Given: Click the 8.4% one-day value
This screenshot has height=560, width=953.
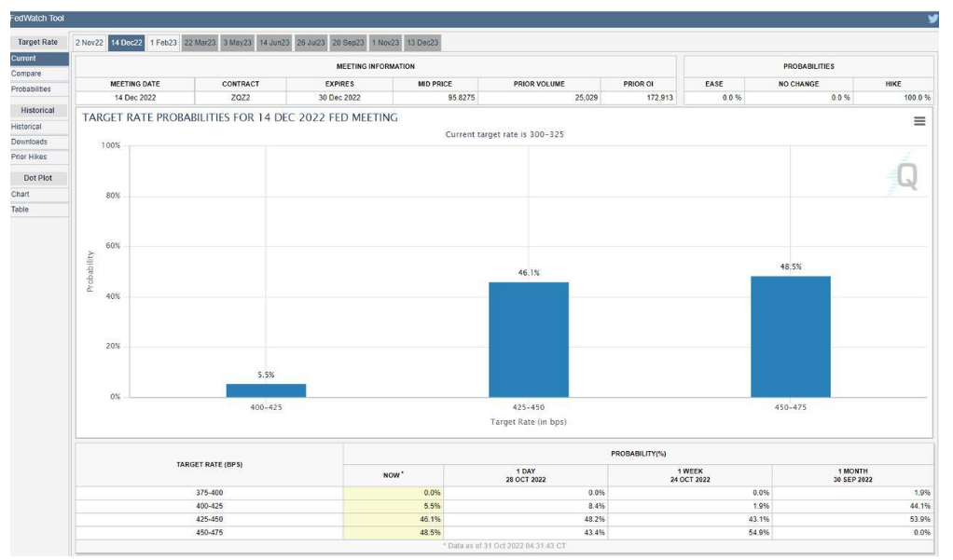Looking at the screenshot, I should [x=597, y=506].
